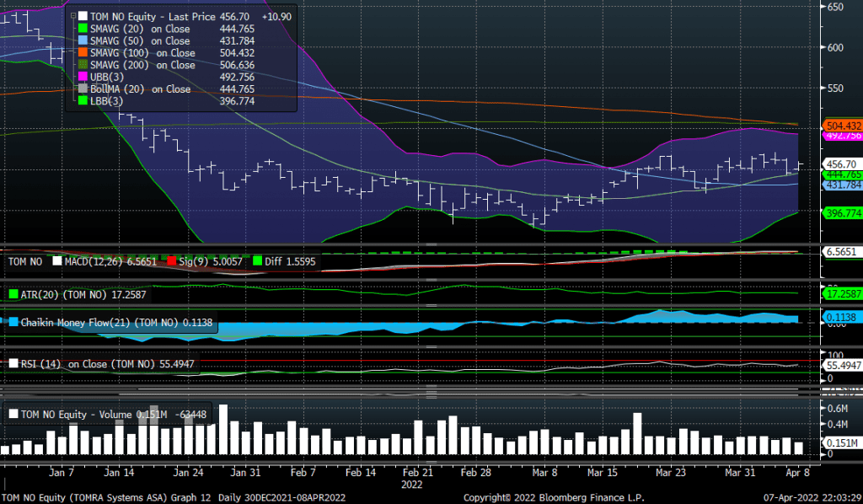Click the orange 504.432 axis price tag
This screenshot has width=863, height=504.
click(x=843, y=126)
